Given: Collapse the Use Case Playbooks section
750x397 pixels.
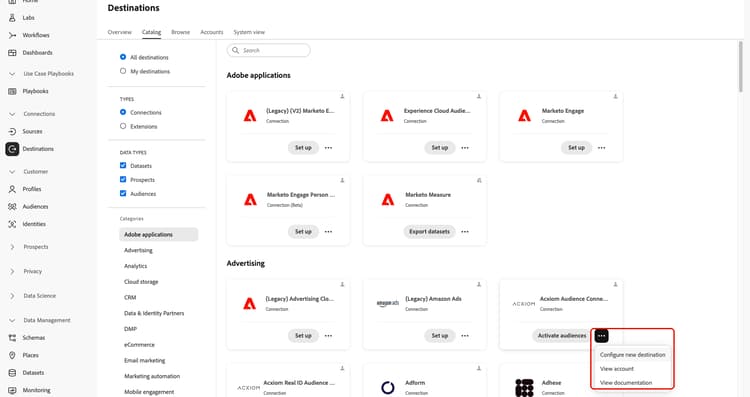Looking at the screenshot, I should [x=12, y=74].
